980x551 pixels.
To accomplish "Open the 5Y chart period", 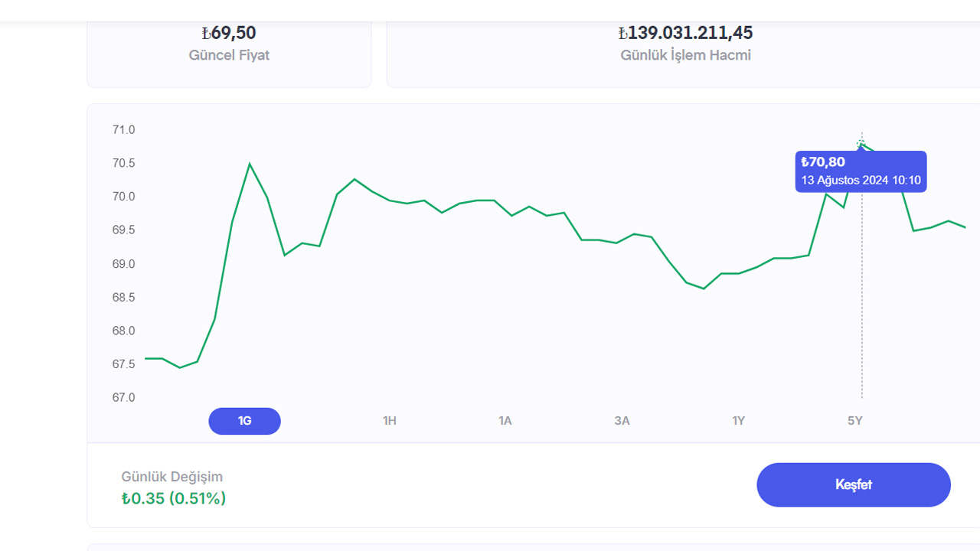I will (855, 421).
